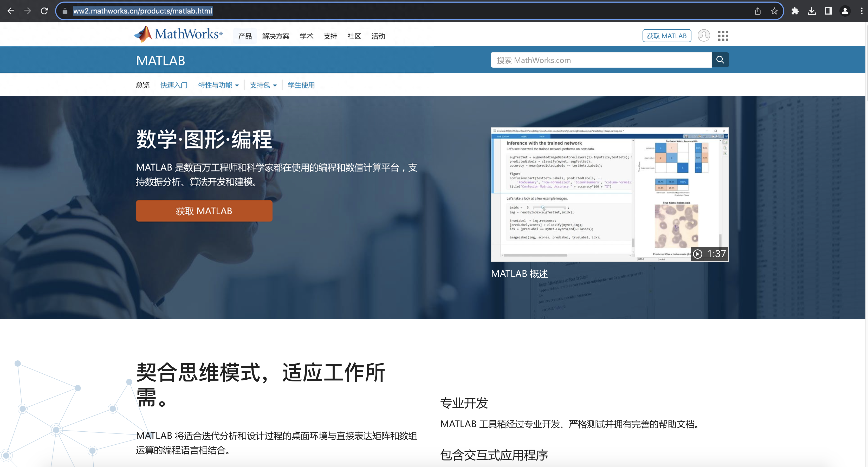The width and height of the screenshot is (868, 467).
Task: Focus the 搜索 MathWorks.com search field
Action: click(x=601, y=60)
